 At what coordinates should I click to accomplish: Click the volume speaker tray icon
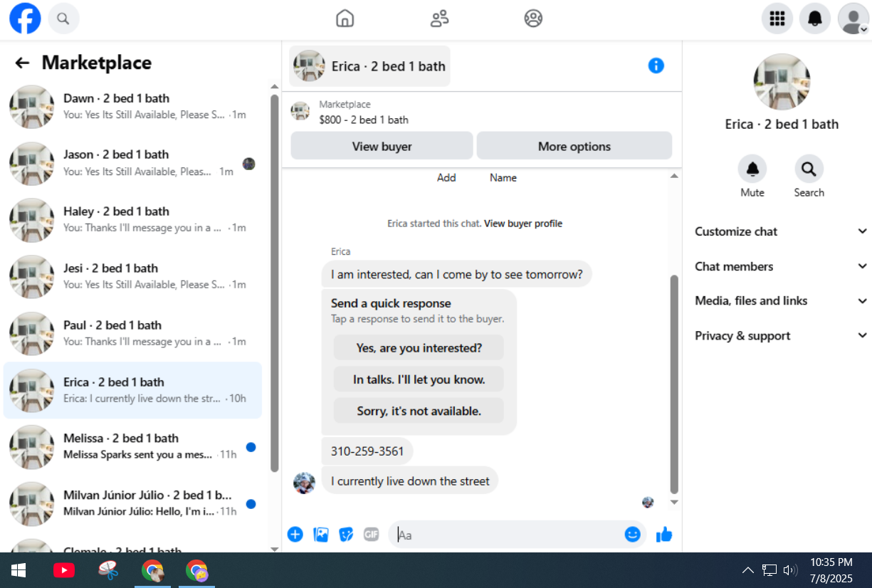click(x=789, y=570)
